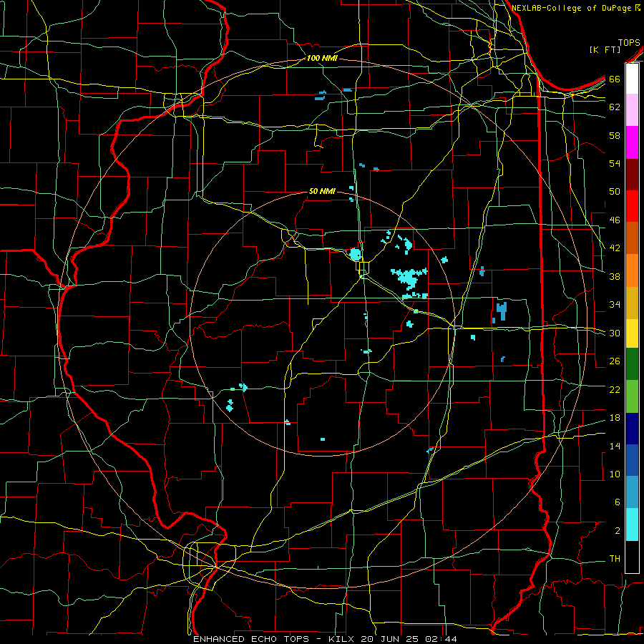Click the yellow legend swatch
This screenshot has width=644, height=644.
(x=632, y=333)
